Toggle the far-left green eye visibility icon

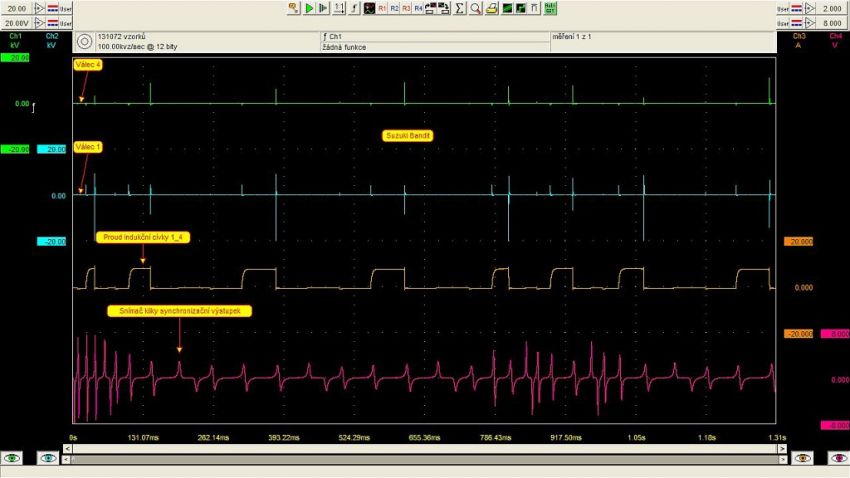click(12, 457)
